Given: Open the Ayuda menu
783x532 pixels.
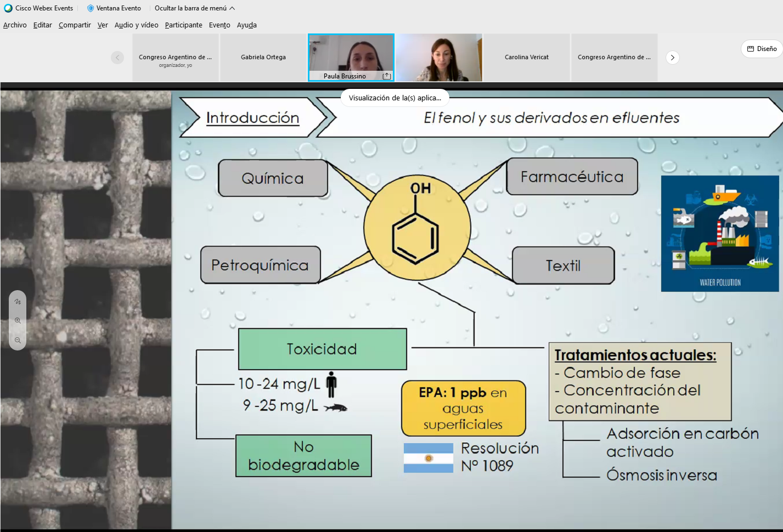Looking at the screenshot, I should (x=246, y=25).
